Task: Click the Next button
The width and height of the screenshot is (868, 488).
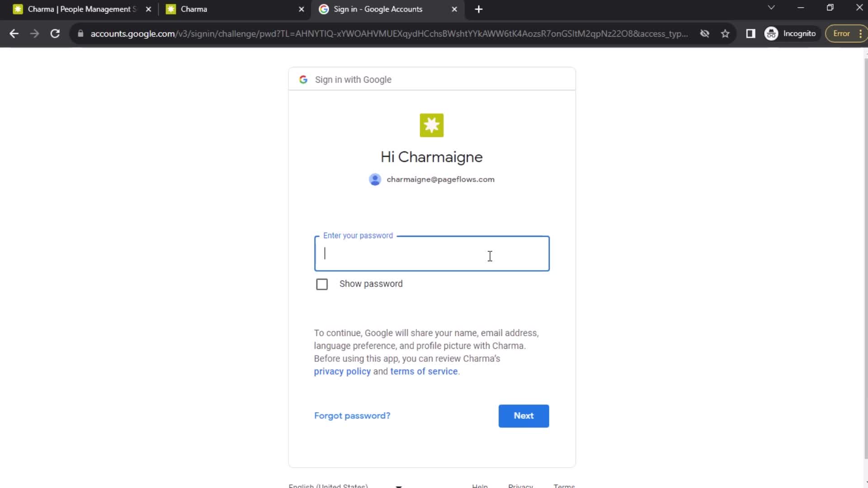Action: click(x=524, y=416)
